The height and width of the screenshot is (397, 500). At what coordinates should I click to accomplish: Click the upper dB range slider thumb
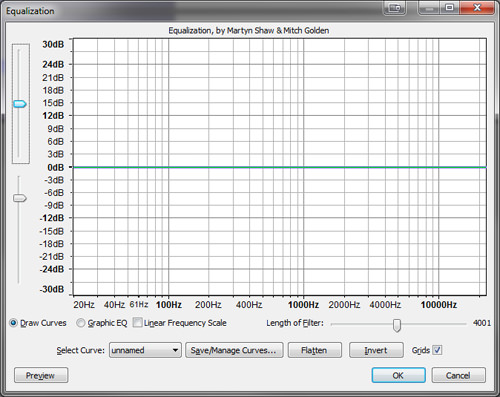point(20,104)
